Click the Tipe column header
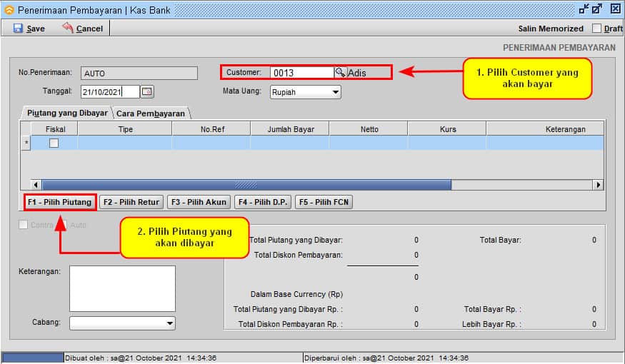The image size is (625, 364). pyautogui.click(x=125, y=129)
